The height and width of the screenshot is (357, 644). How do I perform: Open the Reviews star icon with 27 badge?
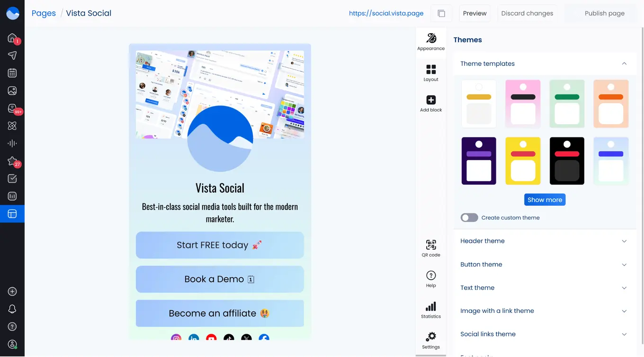pos(12,161)
